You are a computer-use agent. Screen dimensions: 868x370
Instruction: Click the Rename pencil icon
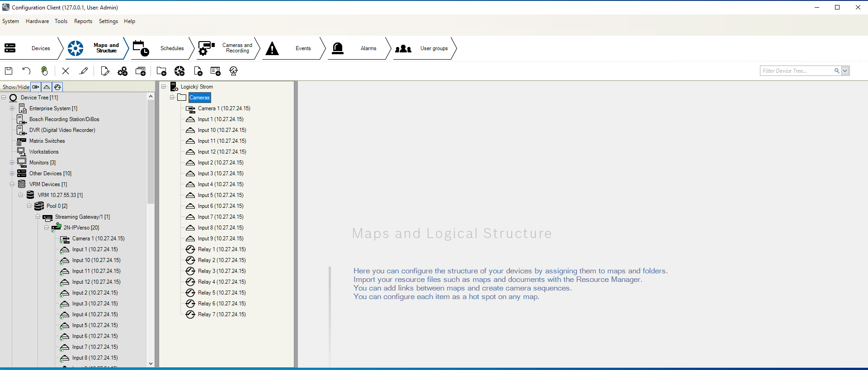(84, 71)
